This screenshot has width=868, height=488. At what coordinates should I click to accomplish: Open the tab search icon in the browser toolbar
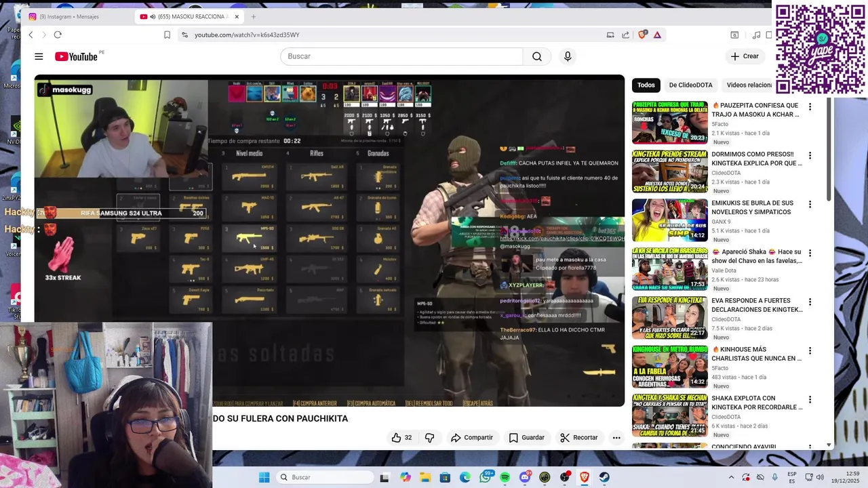tap(734, 35)
